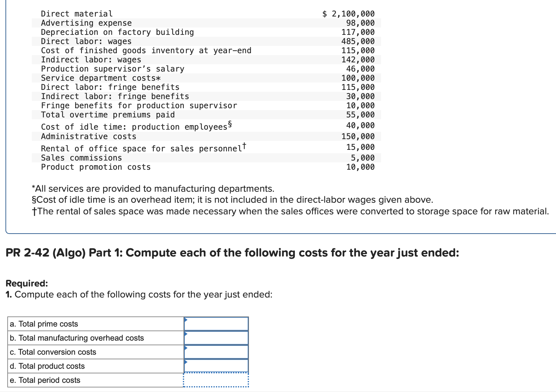Click the Total conversion costs answer box
Screen dimensions: 556x392
pos(216,352)
